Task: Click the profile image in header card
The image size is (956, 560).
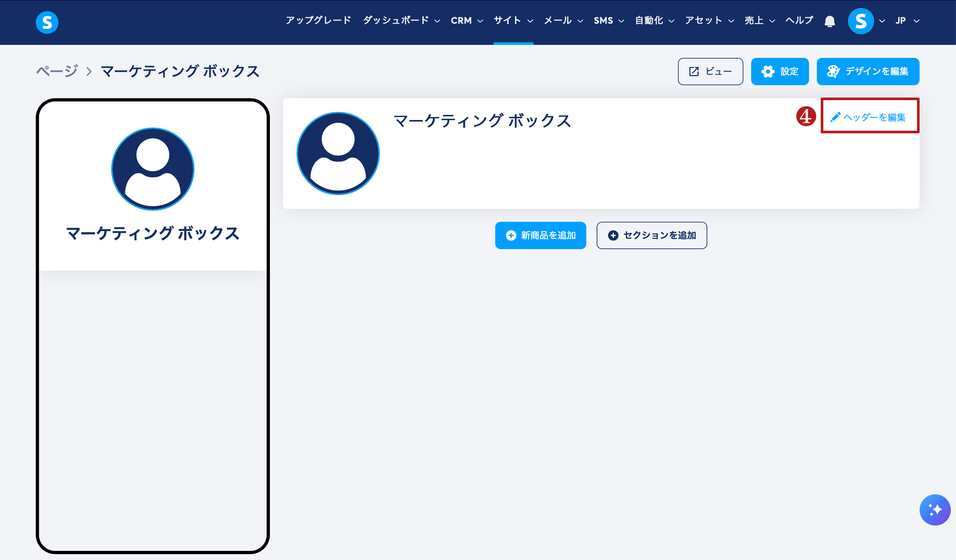Action: (x=338, y=153)
